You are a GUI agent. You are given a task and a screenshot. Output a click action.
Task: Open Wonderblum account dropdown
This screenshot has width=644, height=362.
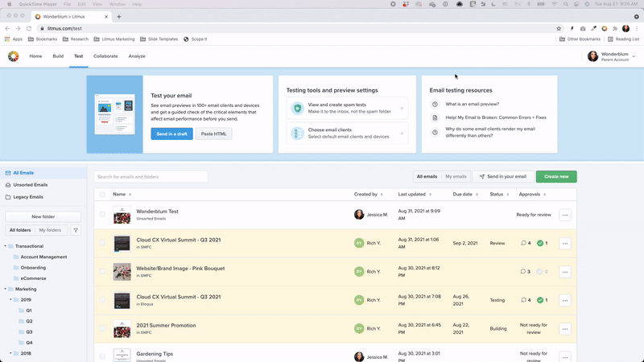(x=634, y=56)
